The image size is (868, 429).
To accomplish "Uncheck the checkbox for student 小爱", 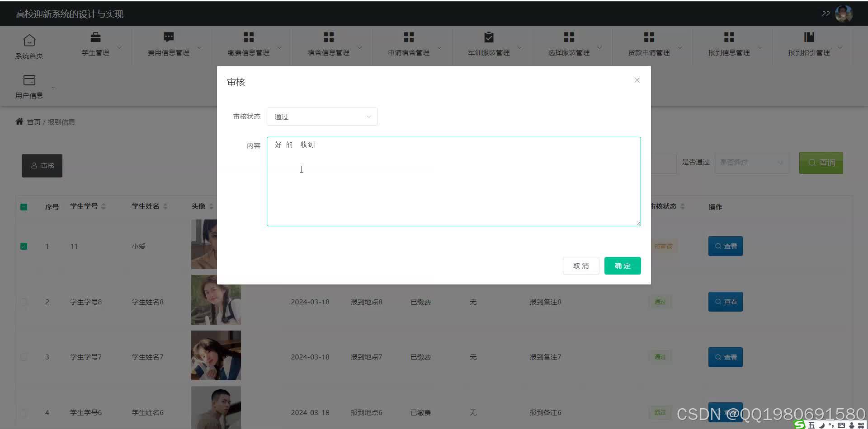I will pos(24,246).
